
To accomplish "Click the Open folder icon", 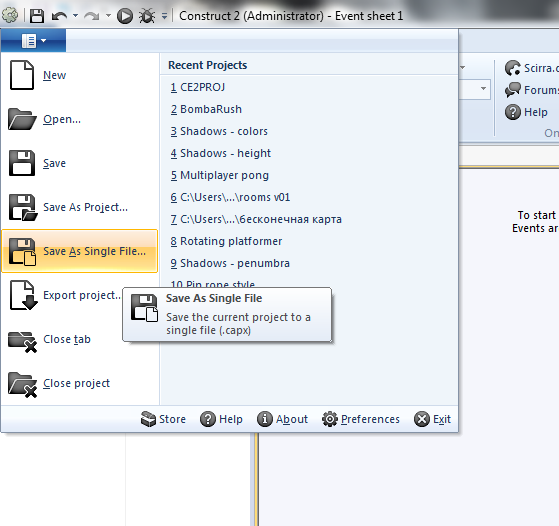I will click(x=22, y=119).
